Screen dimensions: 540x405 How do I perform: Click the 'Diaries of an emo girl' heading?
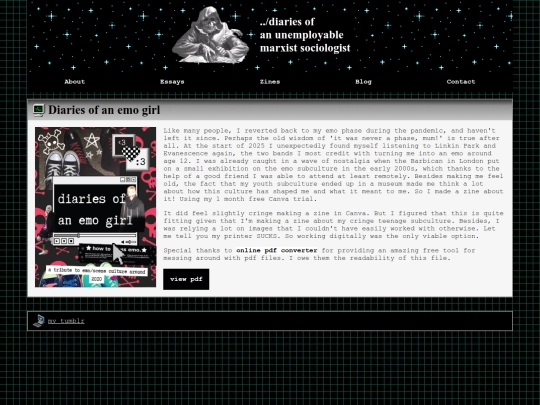tap(104, 110)
